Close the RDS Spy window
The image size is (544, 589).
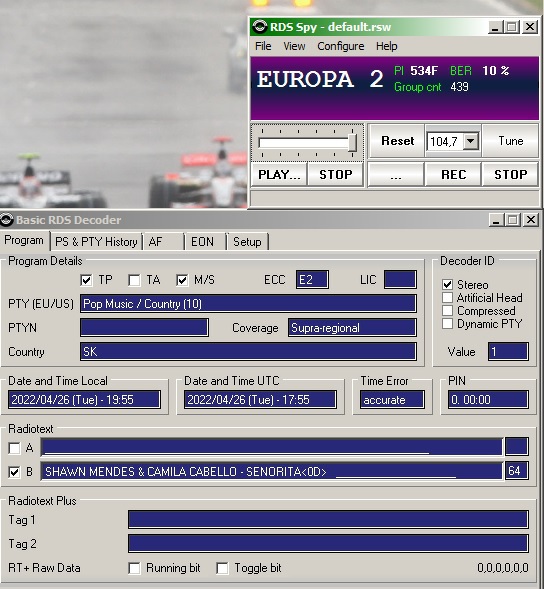pyautogui.click(x=530, y=27)
